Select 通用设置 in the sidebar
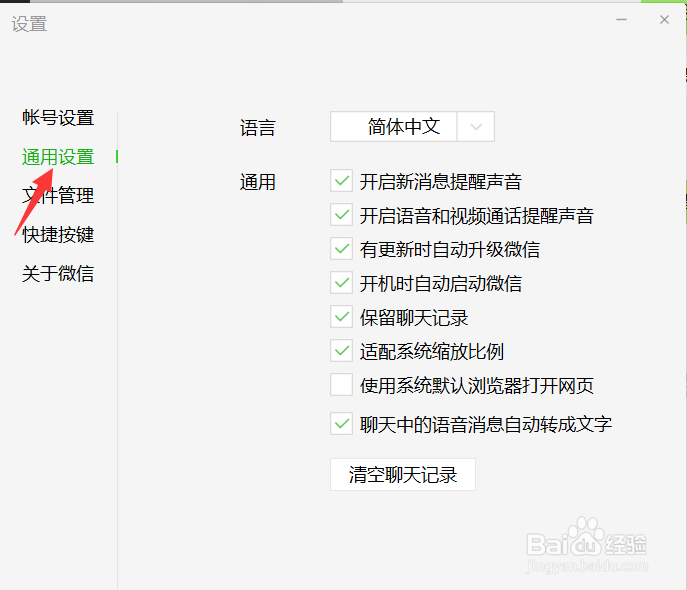The image size is (687, 590). [x=58, y=157]
